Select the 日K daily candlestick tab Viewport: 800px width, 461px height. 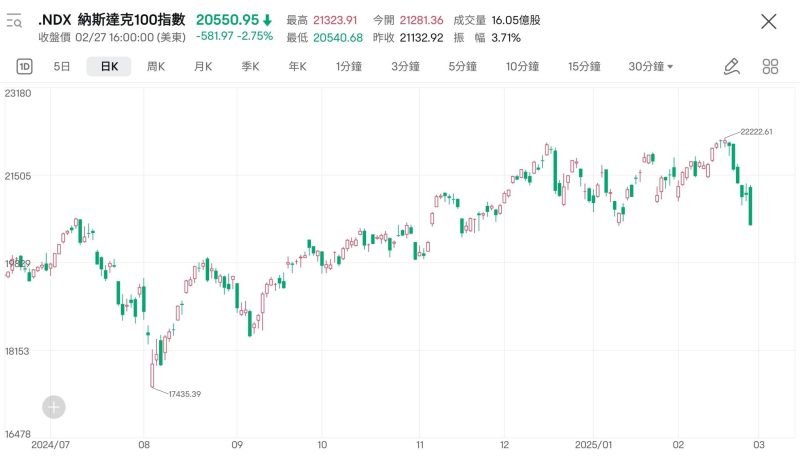108,67
